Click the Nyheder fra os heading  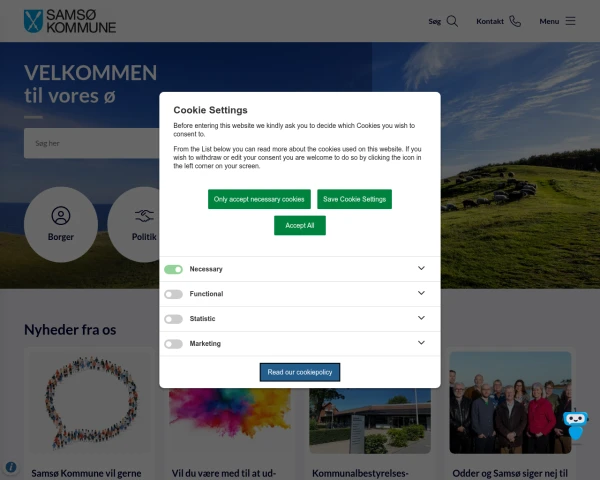point(70,330)
